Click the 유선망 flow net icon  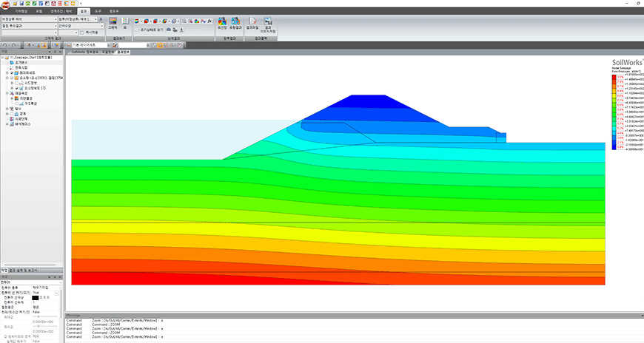click(x=222, y=24)
